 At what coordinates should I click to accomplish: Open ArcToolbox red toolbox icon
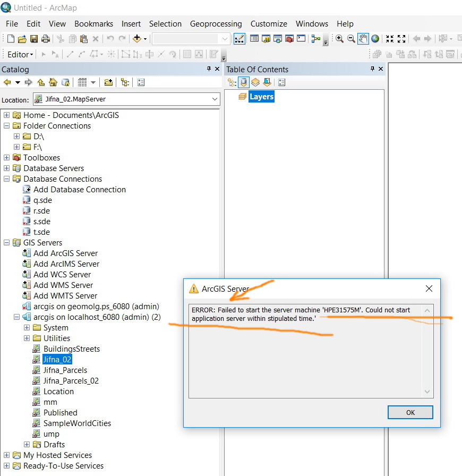point(289,39)
